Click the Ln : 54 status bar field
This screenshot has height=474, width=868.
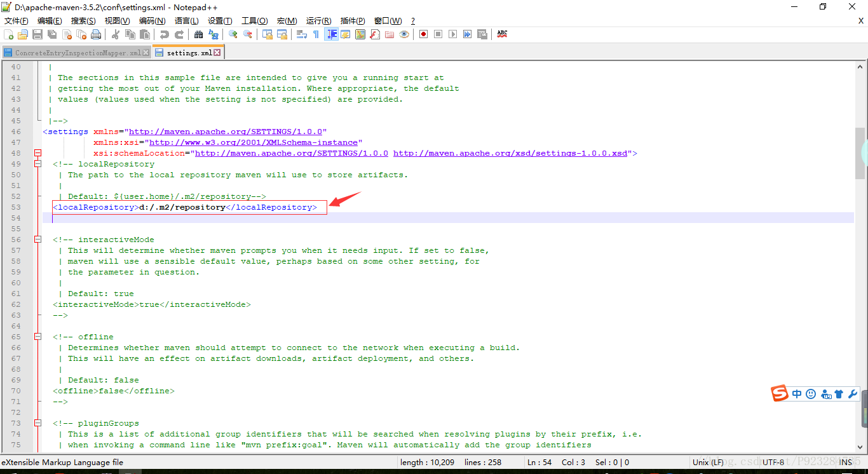pyautogui.click(x=539, y=463)
